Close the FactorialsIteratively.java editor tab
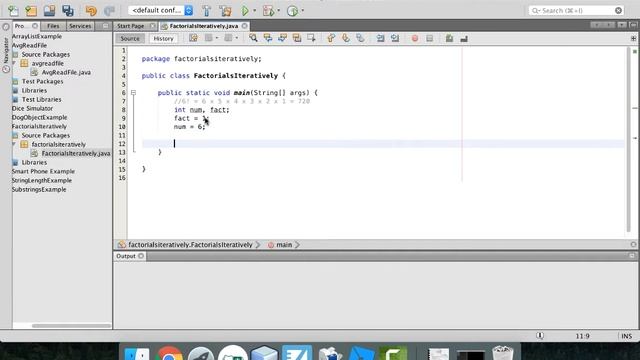 (244, 26)
